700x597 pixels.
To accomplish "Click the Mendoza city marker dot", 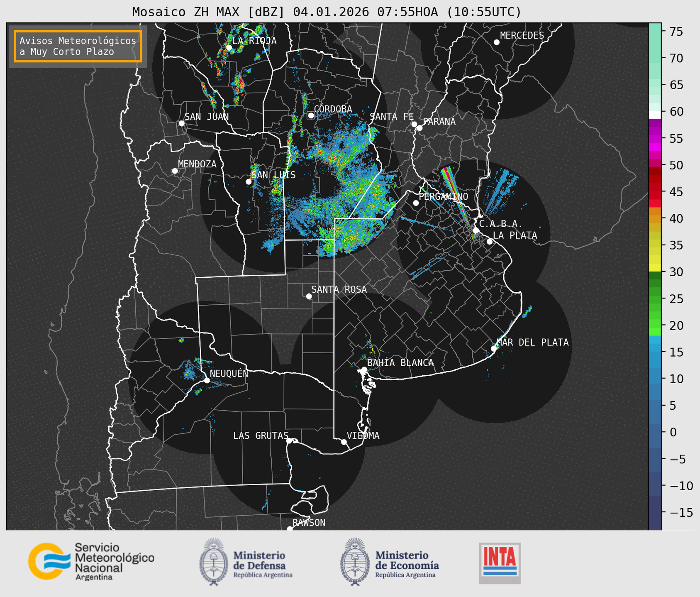I will coord(175,171).
